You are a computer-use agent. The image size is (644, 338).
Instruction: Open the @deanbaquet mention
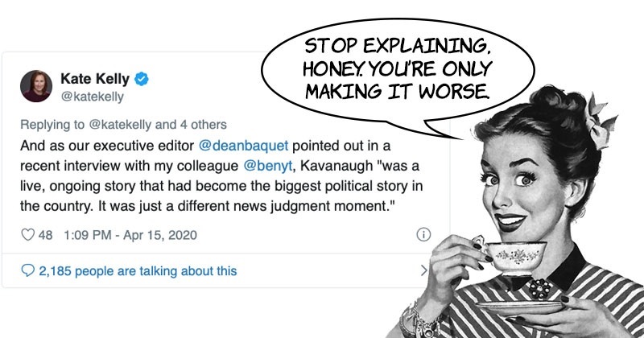244,146
